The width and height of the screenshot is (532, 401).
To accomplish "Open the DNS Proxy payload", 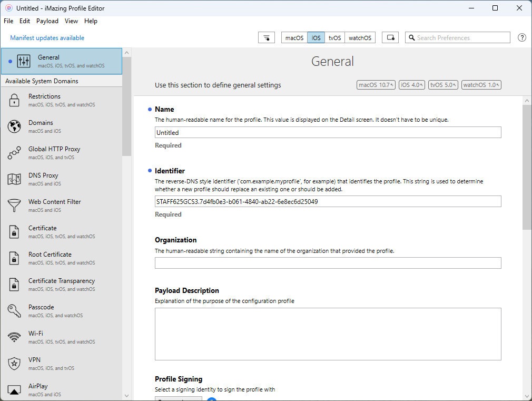I will pos(43,179).
